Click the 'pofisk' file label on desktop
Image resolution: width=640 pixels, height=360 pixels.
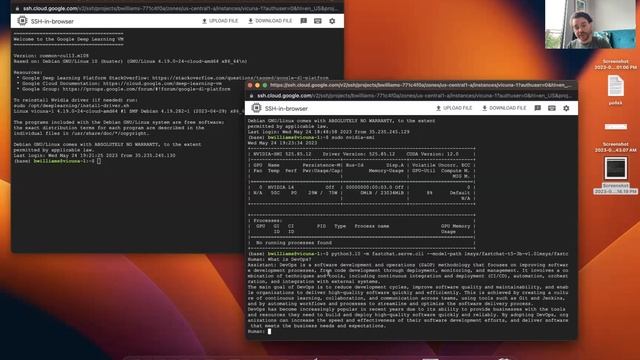tap(616, 103)
